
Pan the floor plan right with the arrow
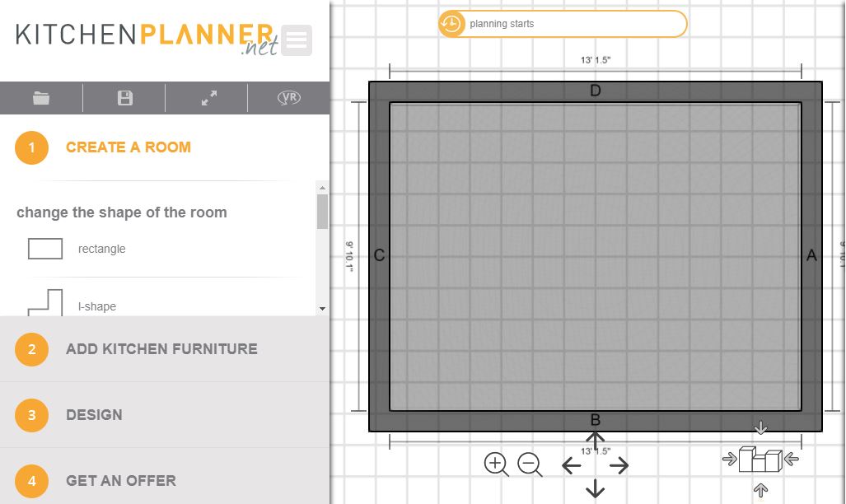[x=619, y=466]
